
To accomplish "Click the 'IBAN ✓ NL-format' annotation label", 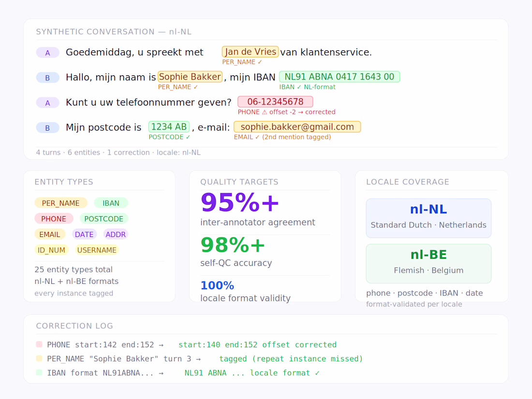I will click(x=308, y=87).
